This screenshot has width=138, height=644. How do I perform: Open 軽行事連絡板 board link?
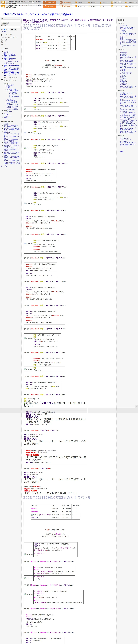[10, 85]
